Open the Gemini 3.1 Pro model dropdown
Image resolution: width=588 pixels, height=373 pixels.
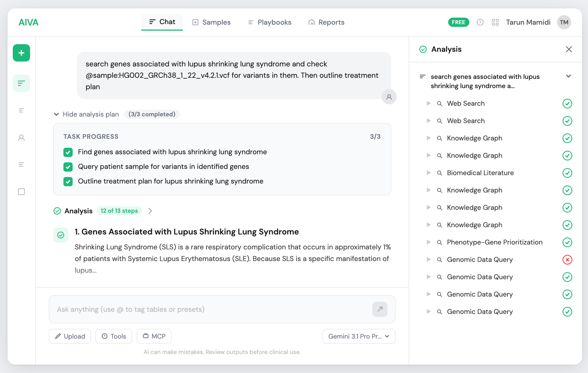(359, 336)
